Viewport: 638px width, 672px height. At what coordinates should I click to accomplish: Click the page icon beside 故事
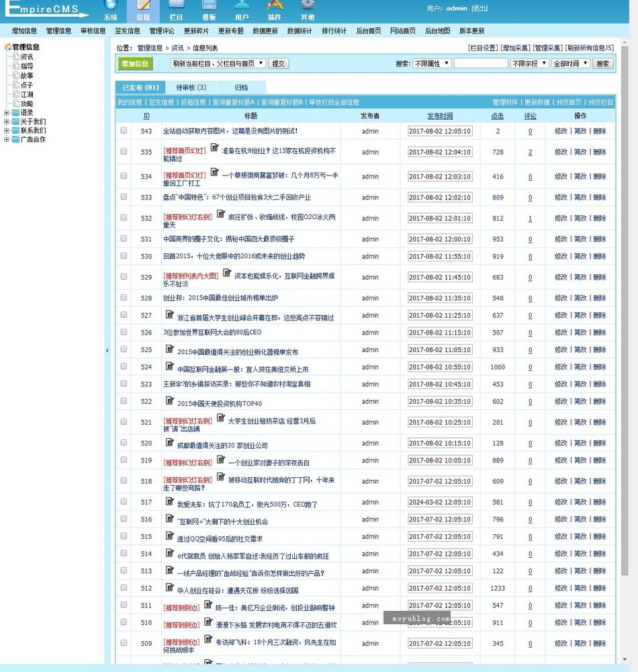point(16,75)
